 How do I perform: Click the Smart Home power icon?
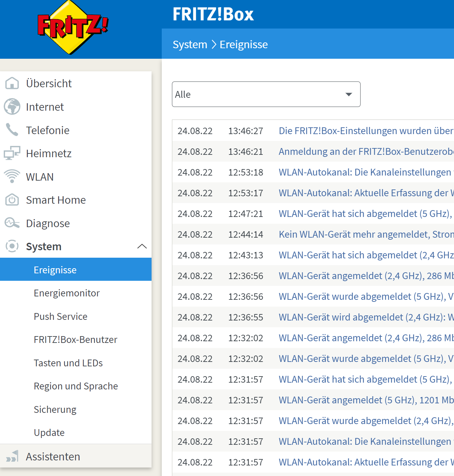tap(12, 200)
